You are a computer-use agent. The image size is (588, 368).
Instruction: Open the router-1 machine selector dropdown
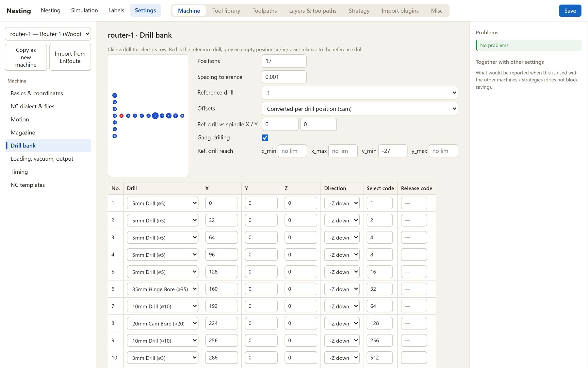[x=48, y=34]
